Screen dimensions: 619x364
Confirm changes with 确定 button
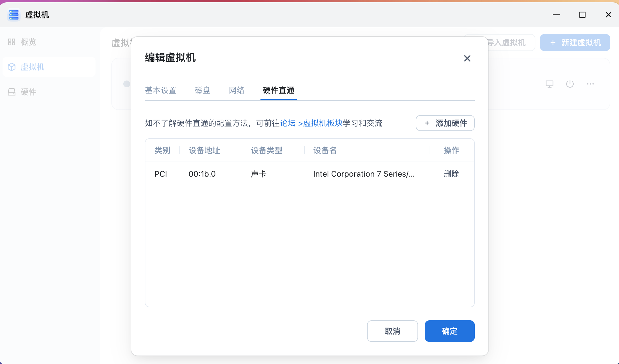[x=450, y=331]
